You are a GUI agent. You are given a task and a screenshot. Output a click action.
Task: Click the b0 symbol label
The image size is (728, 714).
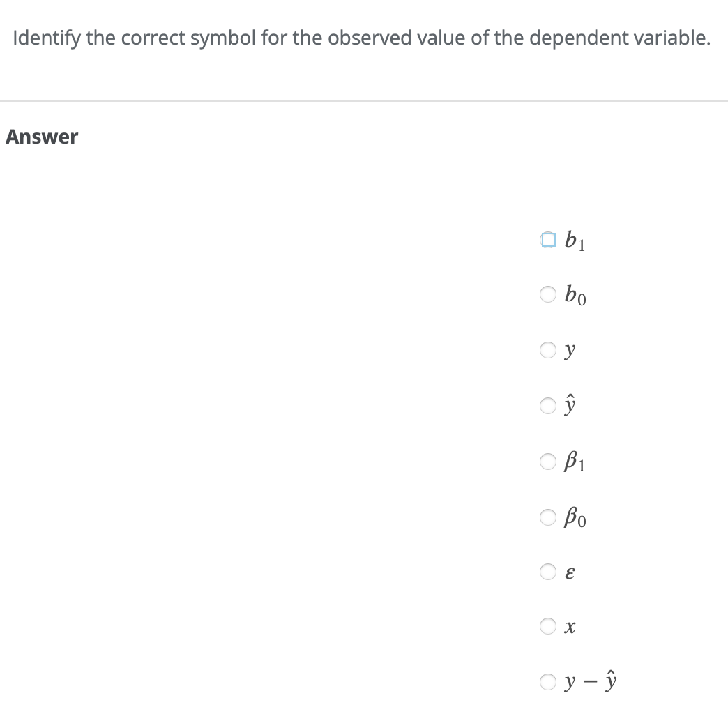[575, 295]
